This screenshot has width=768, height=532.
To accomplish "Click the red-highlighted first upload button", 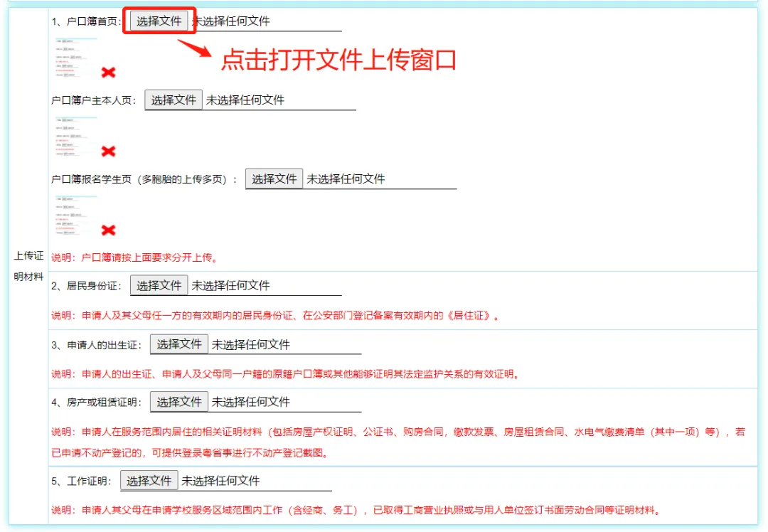I will tap(159, 20).
